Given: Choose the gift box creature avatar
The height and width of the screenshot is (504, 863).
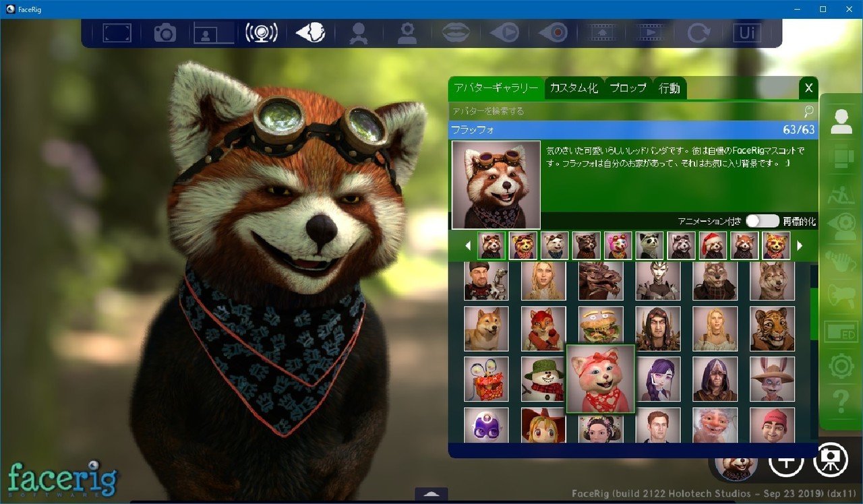Looking at the screenshot, I should [486, 379].
